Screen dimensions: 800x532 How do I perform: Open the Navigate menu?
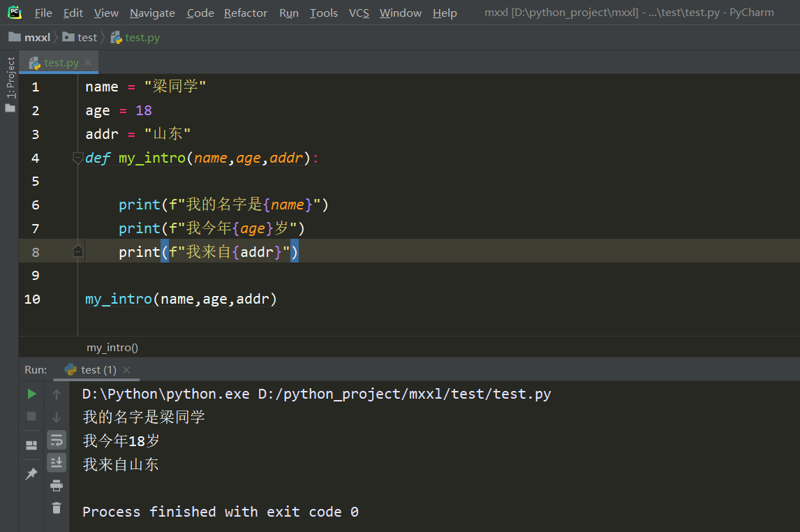(152, 13)
